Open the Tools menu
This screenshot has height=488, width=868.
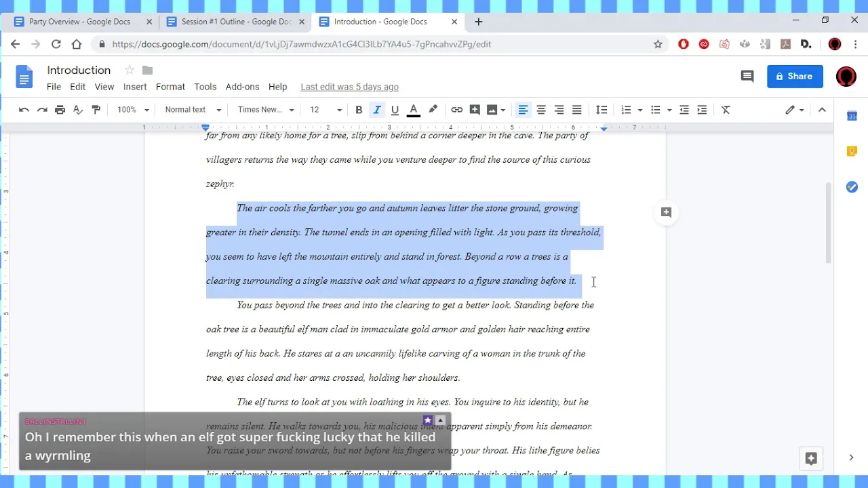coord(205,87)
